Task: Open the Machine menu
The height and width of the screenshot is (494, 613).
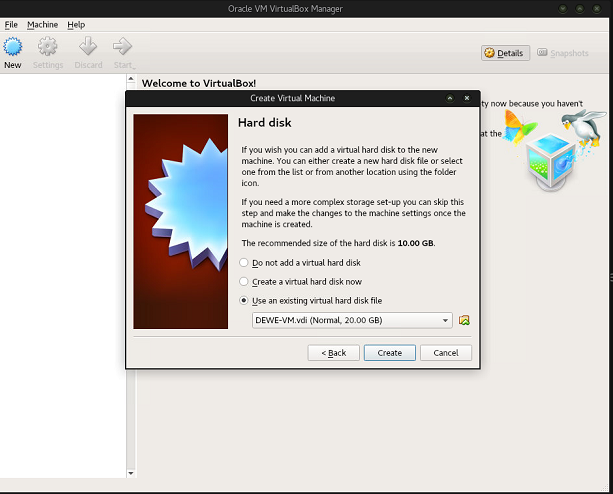Action: (42, 25)
